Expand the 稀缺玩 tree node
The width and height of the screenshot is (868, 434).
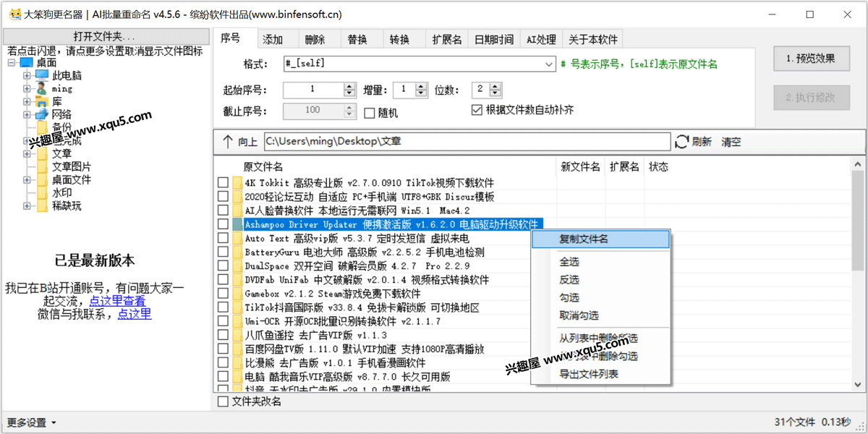pos(27,205)
